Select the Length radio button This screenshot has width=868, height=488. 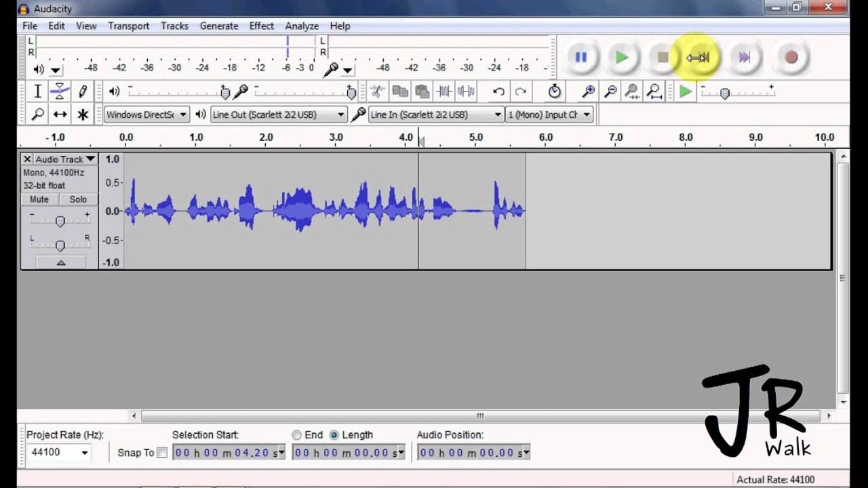pos(334,435)
